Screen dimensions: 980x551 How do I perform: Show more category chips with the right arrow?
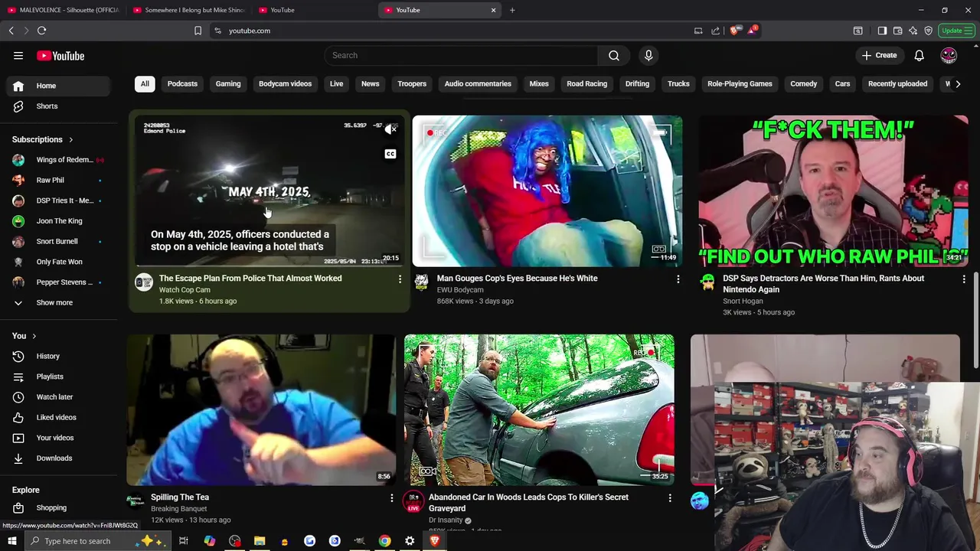click(x=958, y=83)
